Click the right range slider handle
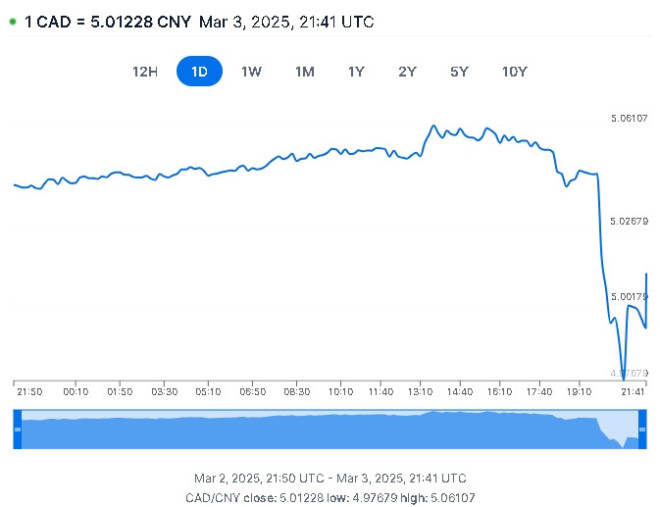This screenshot has height=507, width=660. coord(642,429)
